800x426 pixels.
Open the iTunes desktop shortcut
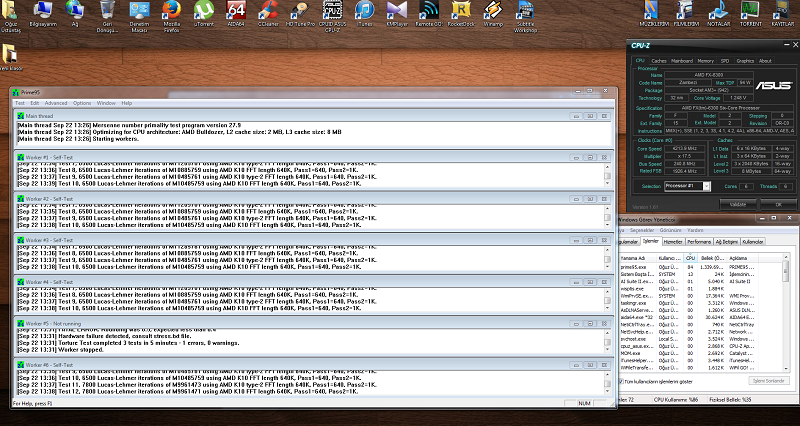point(364,12)
